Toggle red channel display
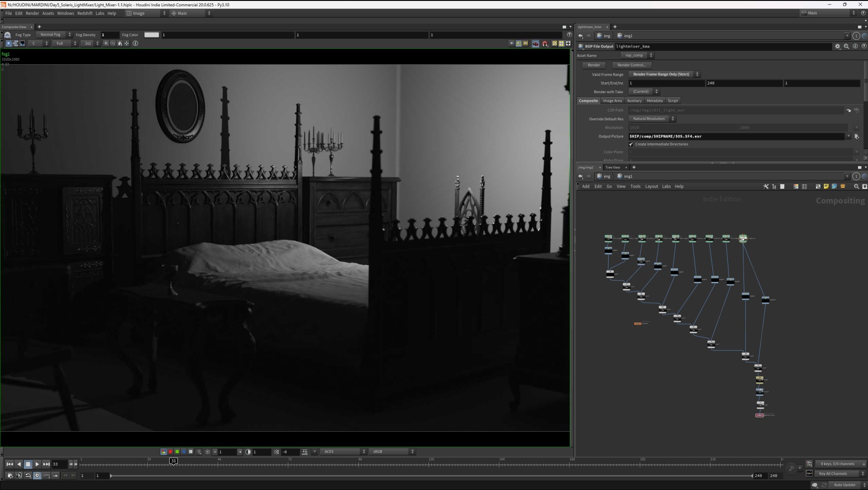868x490 pixels. pyautogui.click(x=170, y=452)
